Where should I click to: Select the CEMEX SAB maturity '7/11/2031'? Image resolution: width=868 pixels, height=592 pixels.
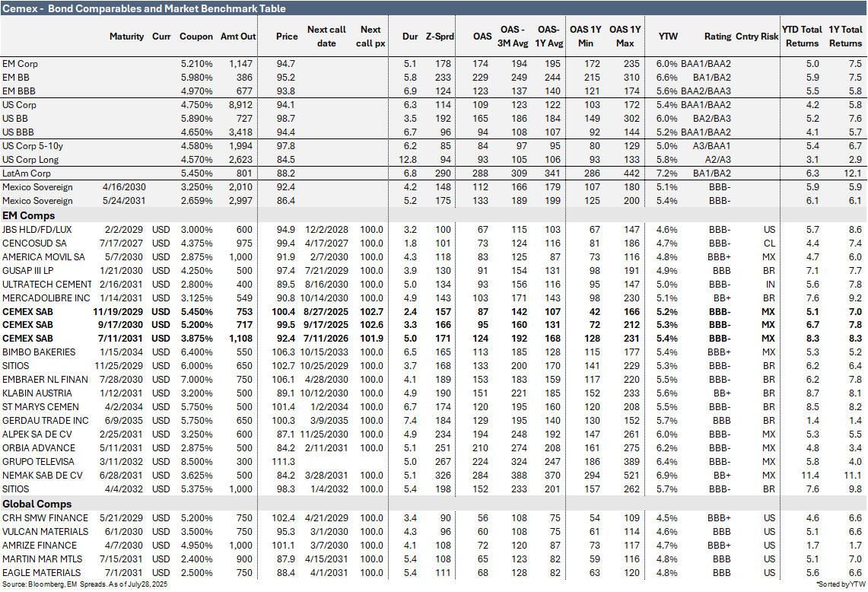click(x=121, y=339)
